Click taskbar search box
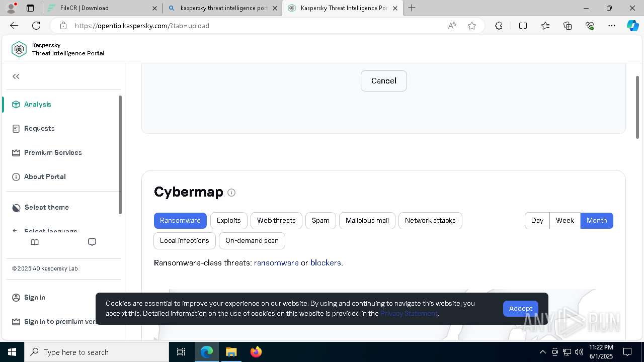Image resolution: width=644 pixels, height=362 pixels. tap(97, 352)
